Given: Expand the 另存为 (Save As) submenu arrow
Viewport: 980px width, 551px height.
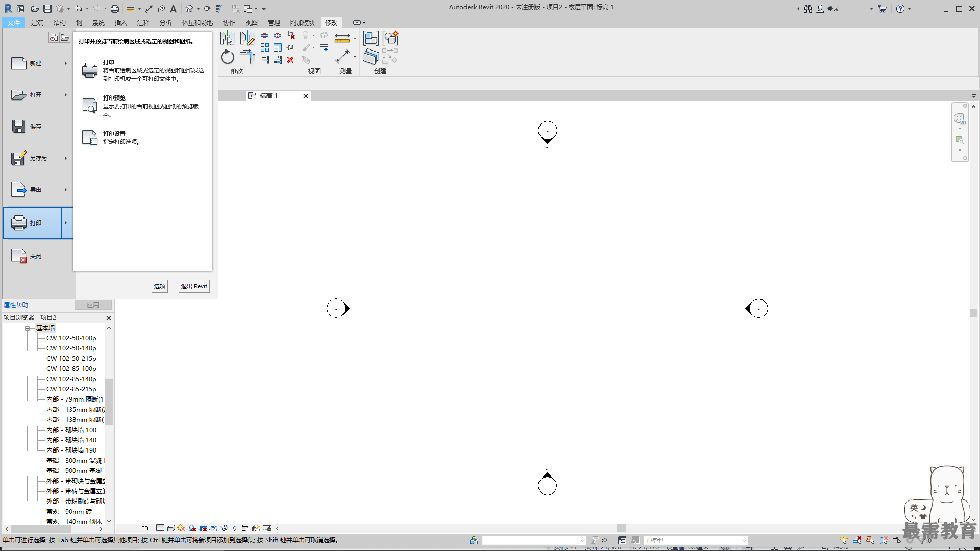Looking at the screenshot, I should [x=65, y=158].
